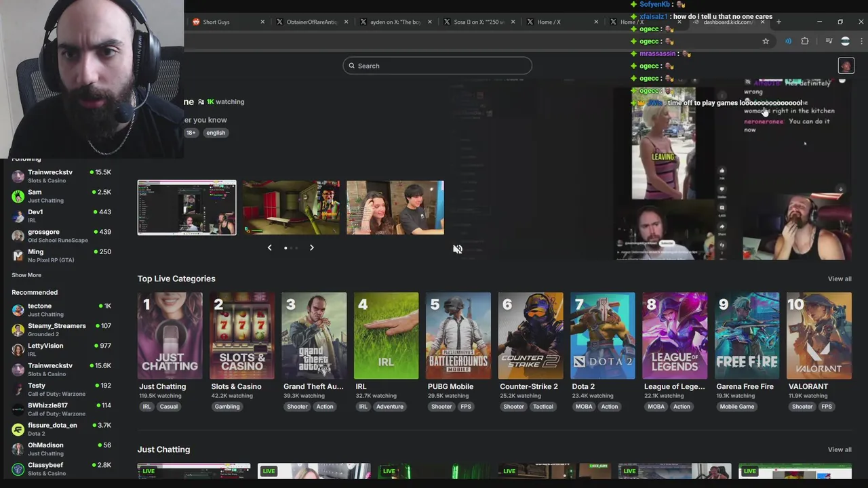Click the Mobile Game tag under Garena Free Fire
This screenshot has height=488, width=868.
click(x=737, y=407)
